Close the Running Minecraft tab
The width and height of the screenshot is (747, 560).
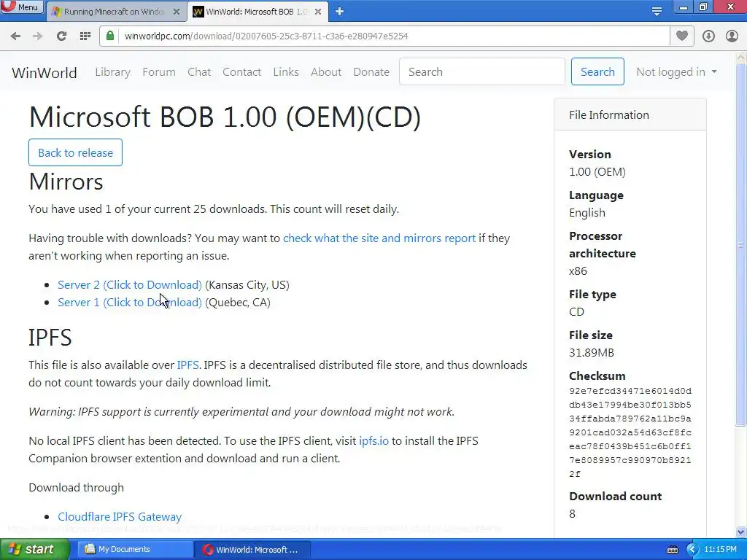[177, 12]
